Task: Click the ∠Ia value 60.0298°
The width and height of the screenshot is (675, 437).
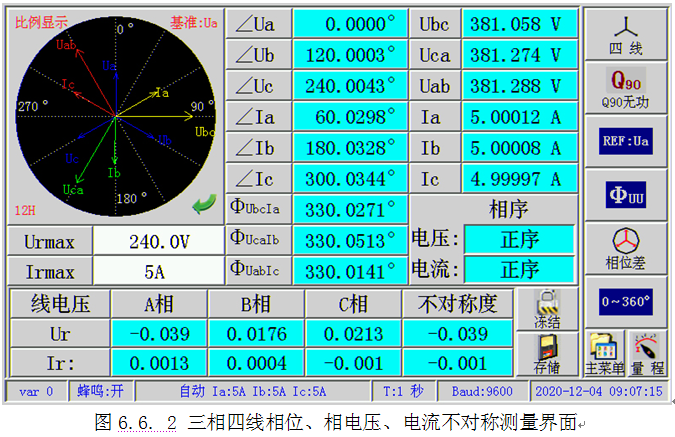Action: point(350,117)
